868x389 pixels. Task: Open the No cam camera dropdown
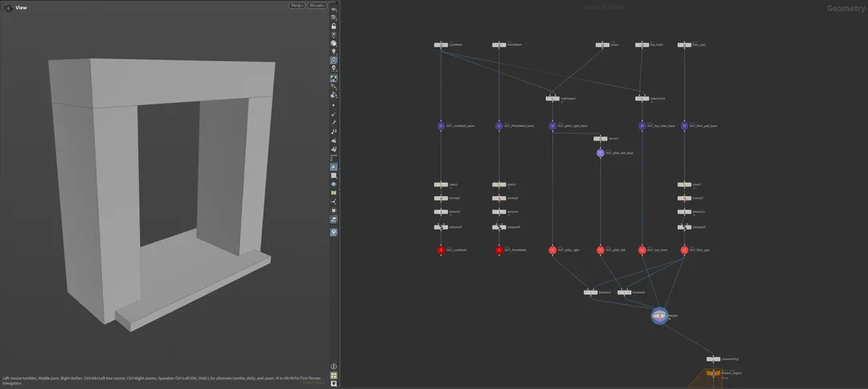(317, 6)
